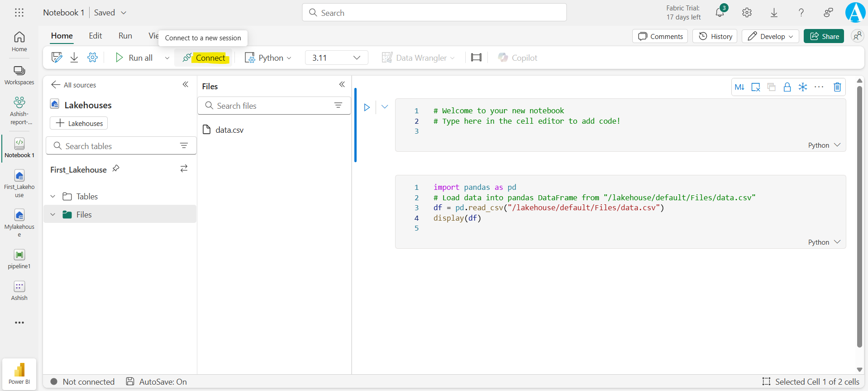Open notebook settings gear in toolbar
868x391 pixels.
click(92, 58)
